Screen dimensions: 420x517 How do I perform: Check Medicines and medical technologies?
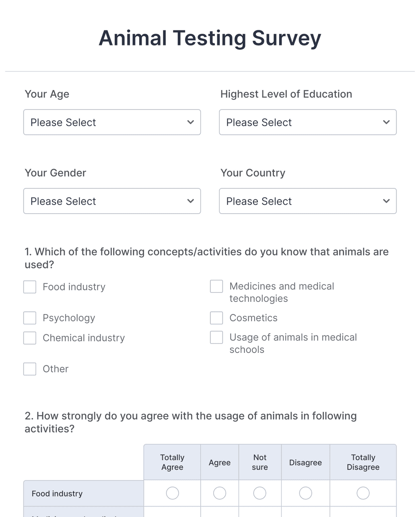216,286
